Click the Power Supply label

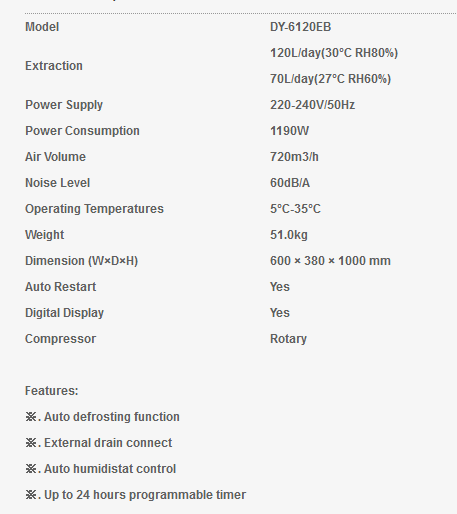[64, 105]
